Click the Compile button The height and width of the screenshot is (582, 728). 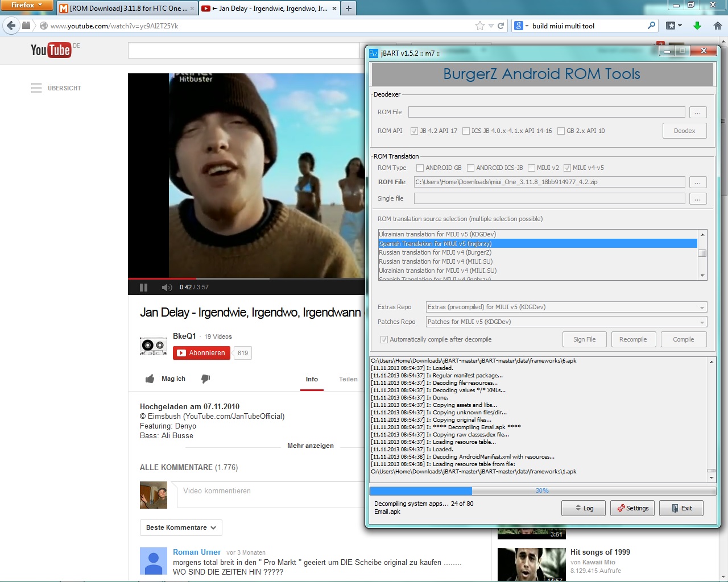[x=684, y=339]
